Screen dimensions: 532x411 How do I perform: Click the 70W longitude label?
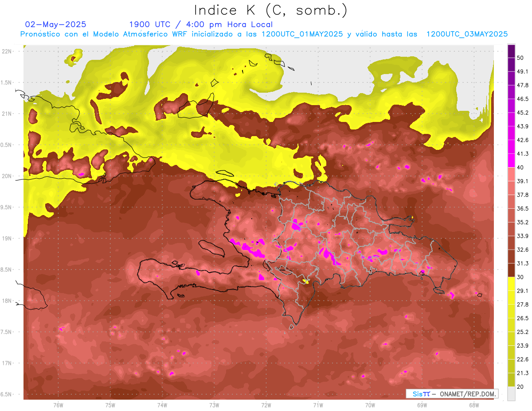[x=370, y=405]
